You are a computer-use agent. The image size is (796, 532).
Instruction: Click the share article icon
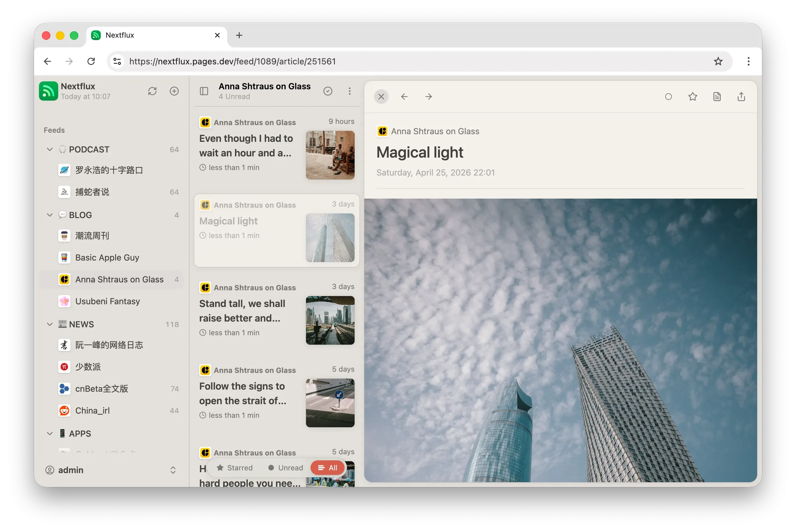coord(741,97)
